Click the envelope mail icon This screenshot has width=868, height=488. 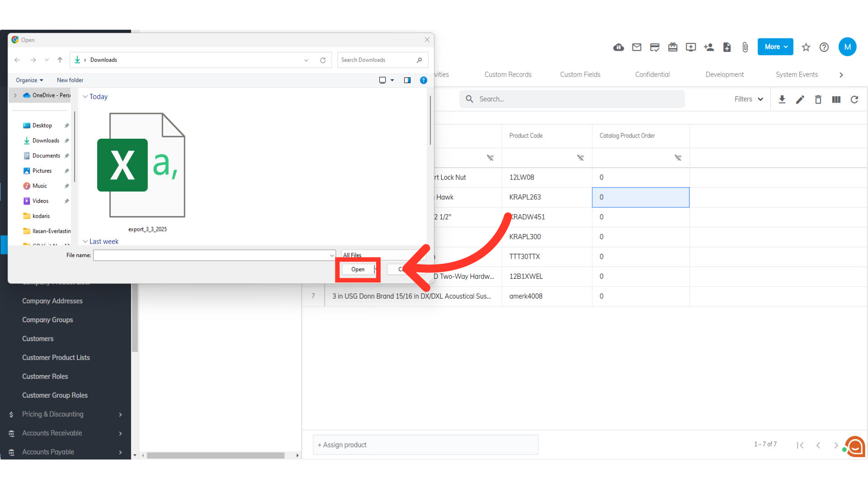click(637, 47)
